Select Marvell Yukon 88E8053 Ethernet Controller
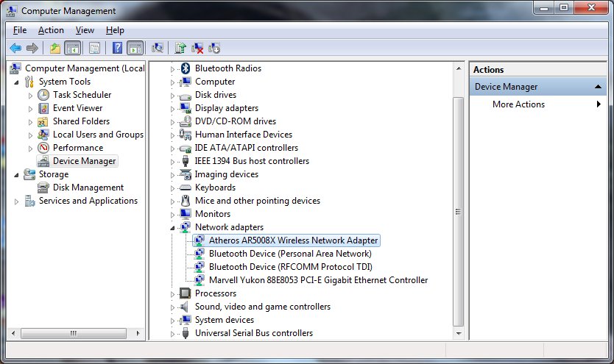The height and width of the screenshot is (364, 614). (x=318, y=280)
